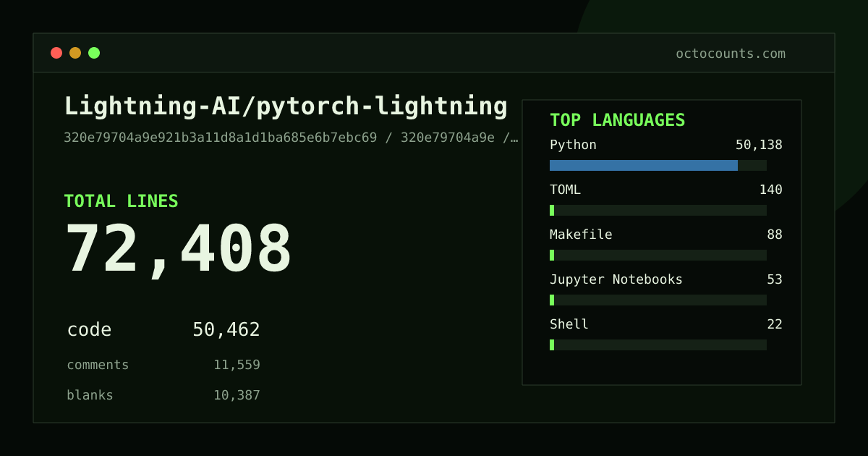
Task: Click the TOTAL LINES heading
Action: click(x=121, y=201)
